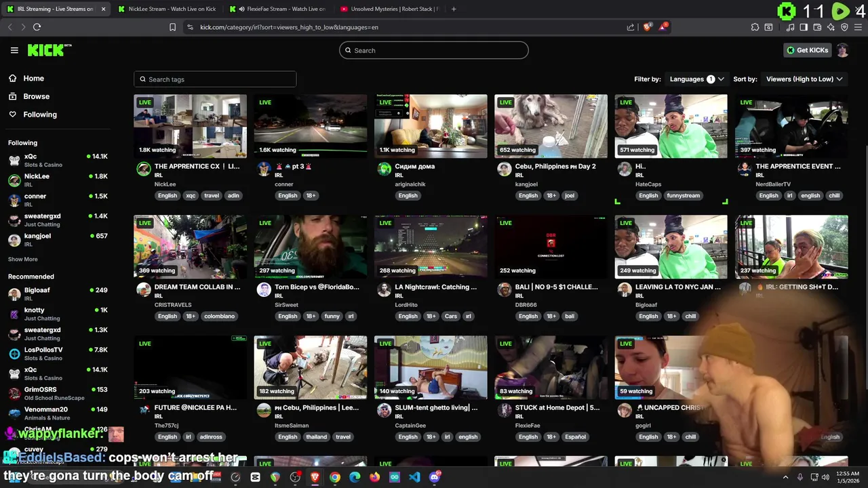Open GrimOSRS in Recommended list
868x488 pixels.
58,393
